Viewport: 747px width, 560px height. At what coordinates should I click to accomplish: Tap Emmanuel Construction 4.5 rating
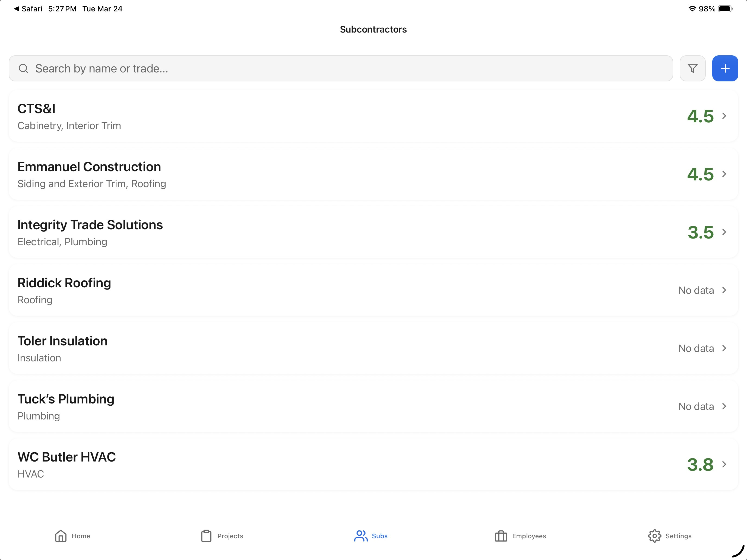click(x=700, y=174)
